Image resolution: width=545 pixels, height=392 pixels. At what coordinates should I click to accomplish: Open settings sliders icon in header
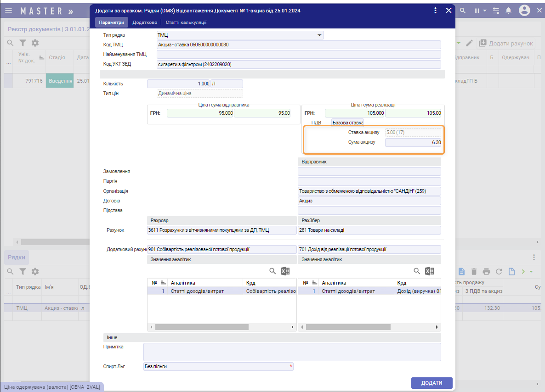[495, 11]
